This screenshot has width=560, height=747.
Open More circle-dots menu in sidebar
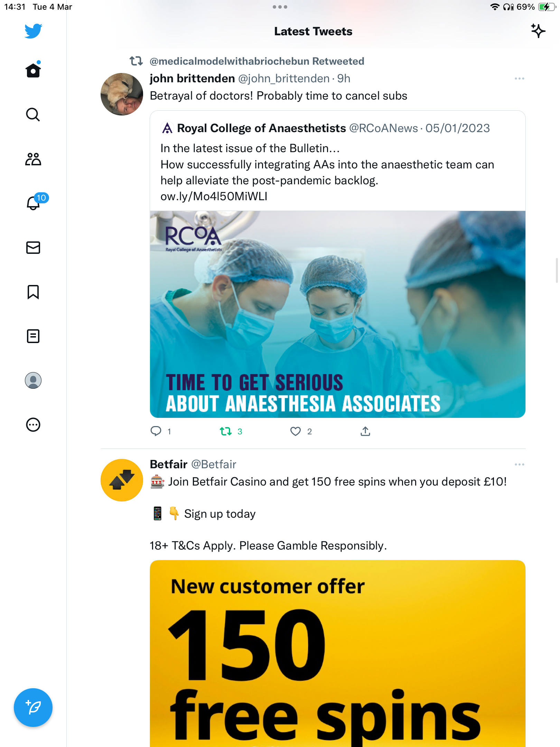click(33, 425)
